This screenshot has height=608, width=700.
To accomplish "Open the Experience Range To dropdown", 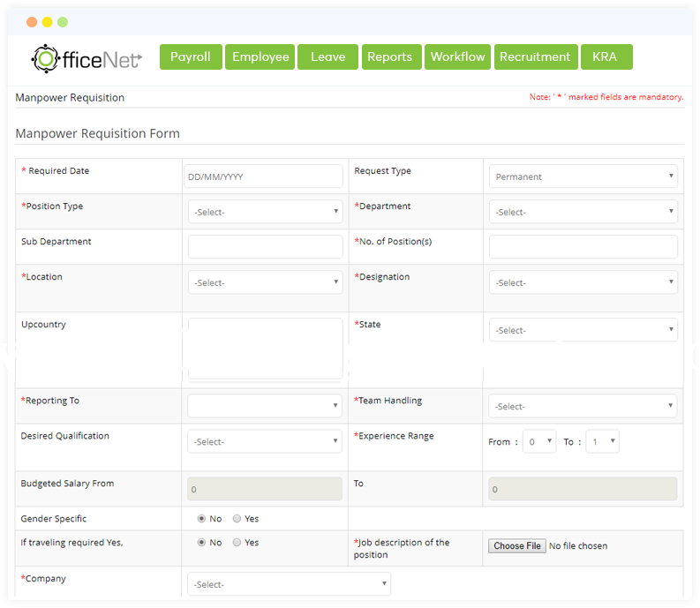I will point(602,441).
